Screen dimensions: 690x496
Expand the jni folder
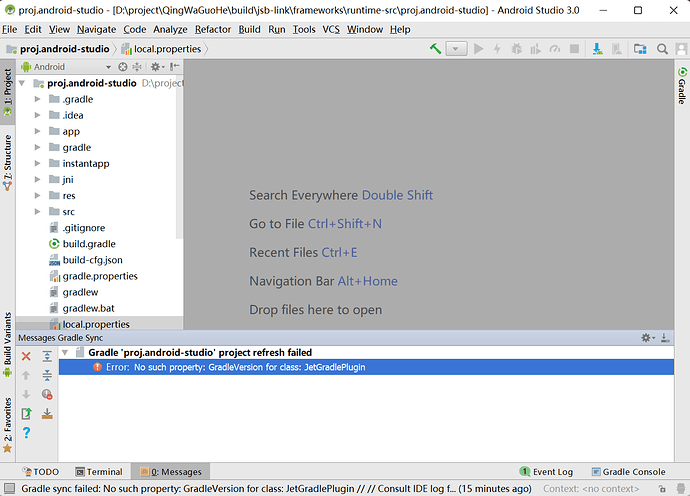click(37, 179)
